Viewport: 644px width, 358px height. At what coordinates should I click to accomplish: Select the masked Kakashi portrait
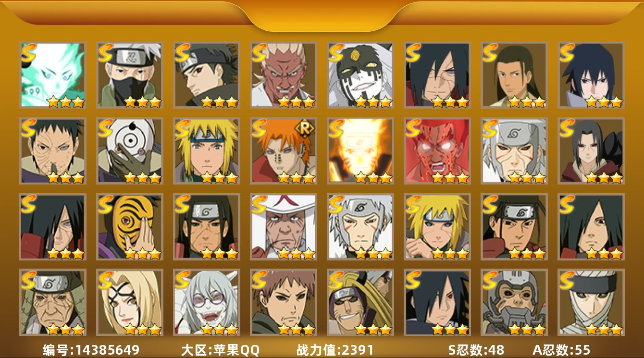pyautogui.click(x=130, y=74)
